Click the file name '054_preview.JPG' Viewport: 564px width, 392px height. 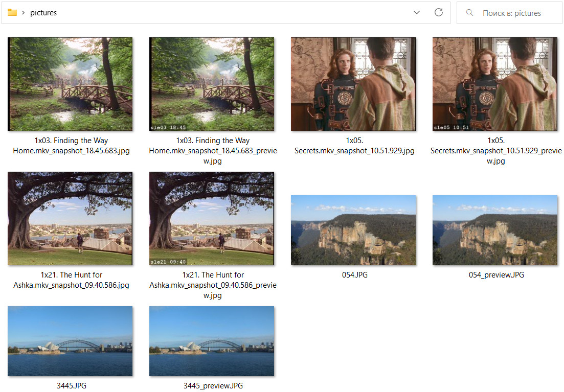(497, 275)
